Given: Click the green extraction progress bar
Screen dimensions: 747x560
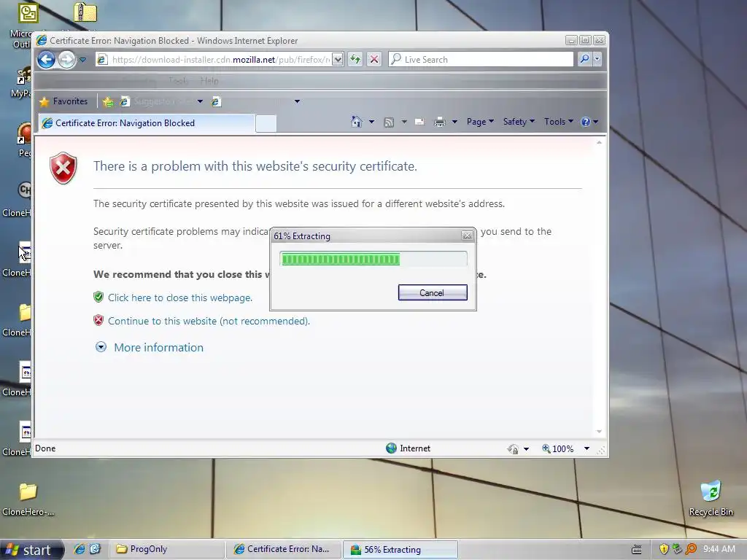Looking at the screenshot, I should coord(373,259).
